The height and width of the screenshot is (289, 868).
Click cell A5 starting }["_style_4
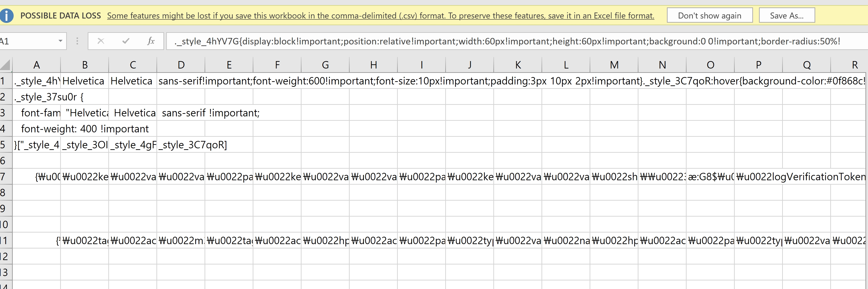coord(37,145)
